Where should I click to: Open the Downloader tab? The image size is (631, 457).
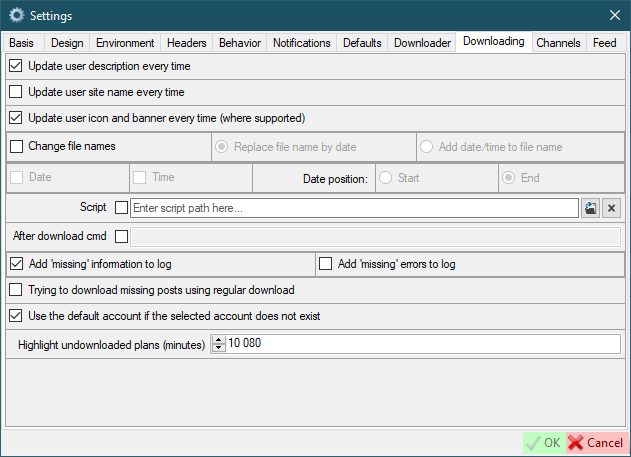pyautogui.click(x=422, y=43)
